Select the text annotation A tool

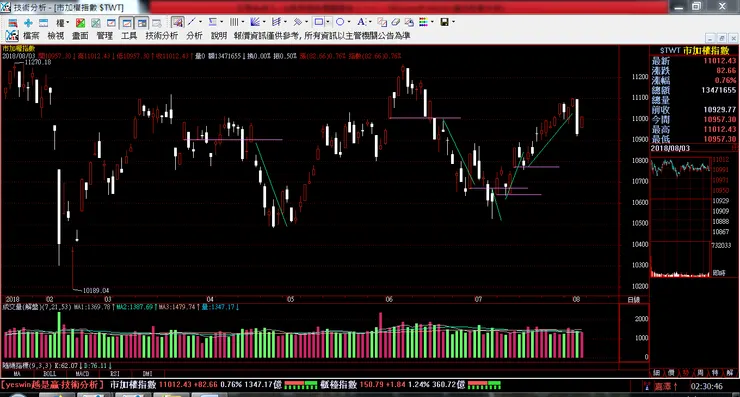pyautogui.click(x=361, y=22)
